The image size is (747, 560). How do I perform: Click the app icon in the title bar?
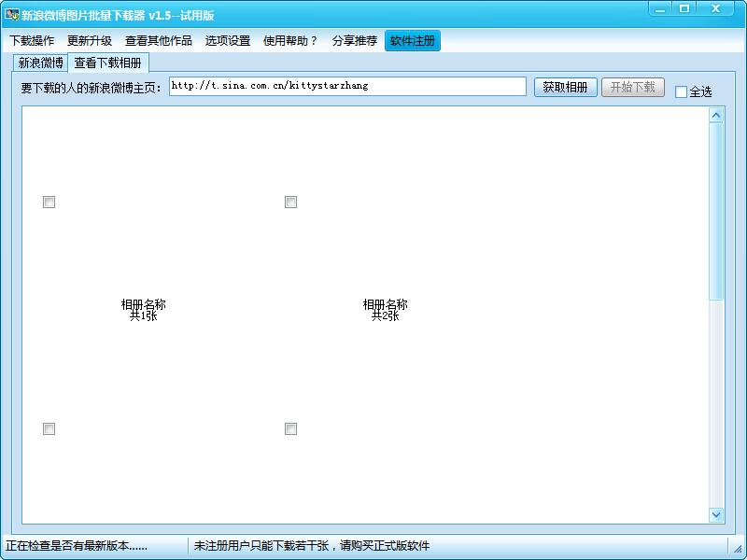coord(12,15)
